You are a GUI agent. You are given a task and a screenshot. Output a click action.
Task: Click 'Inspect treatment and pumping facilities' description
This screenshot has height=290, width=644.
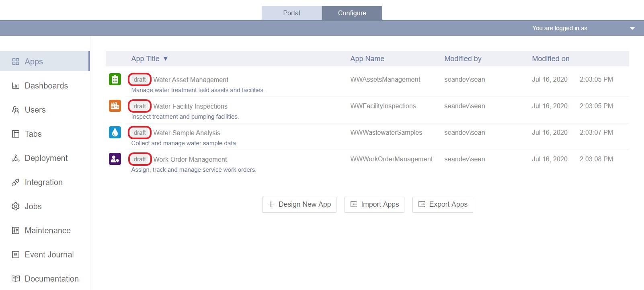(x=185, y=117)
